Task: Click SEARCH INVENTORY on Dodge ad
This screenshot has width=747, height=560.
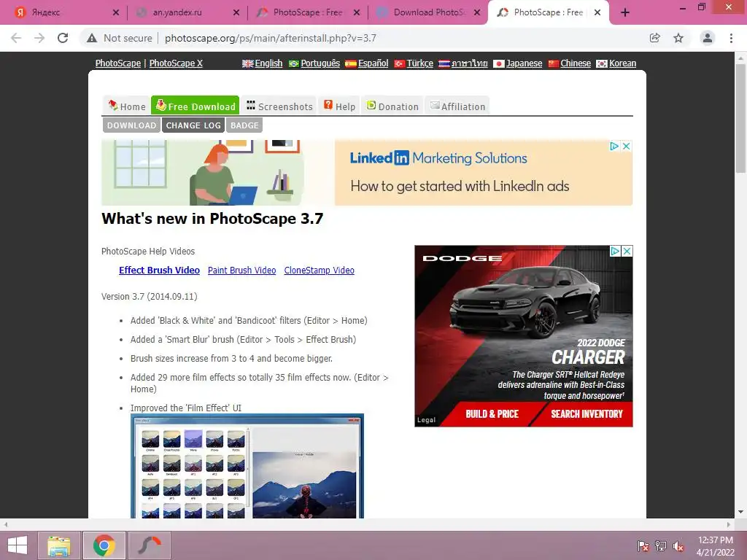Action: (587, 414)
